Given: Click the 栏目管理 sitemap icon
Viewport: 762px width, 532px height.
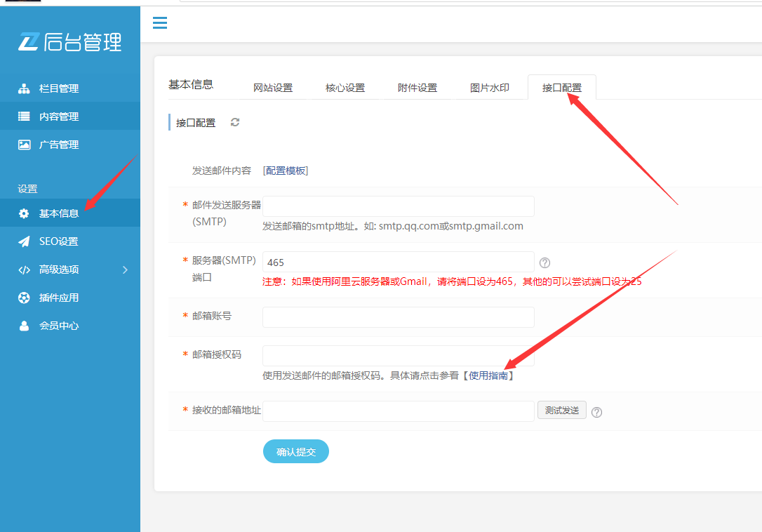Looking at the screenshot, I should 24,88.
